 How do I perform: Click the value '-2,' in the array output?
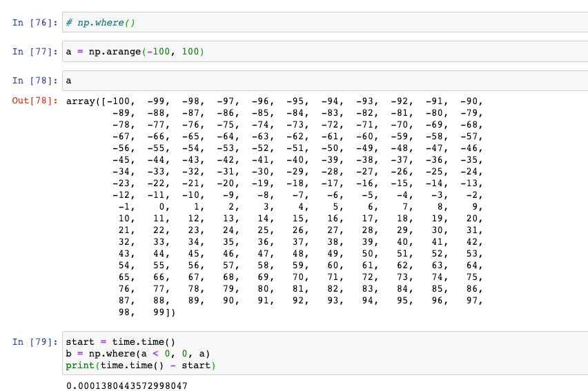(475, 195)
